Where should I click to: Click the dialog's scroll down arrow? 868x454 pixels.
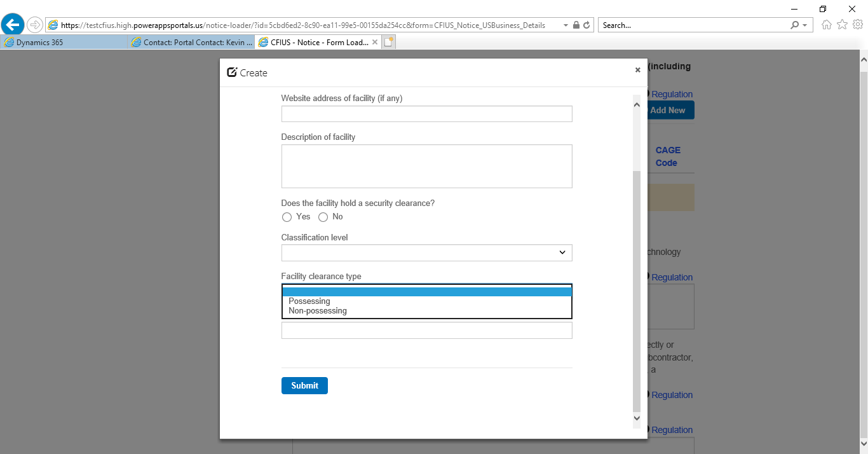[x=637, y=418]
